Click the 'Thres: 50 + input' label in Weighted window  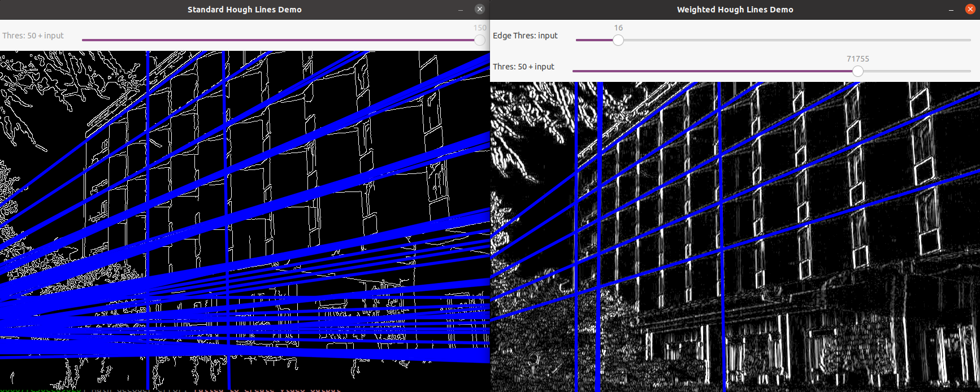pyautogui.click(x=523, y=67)
